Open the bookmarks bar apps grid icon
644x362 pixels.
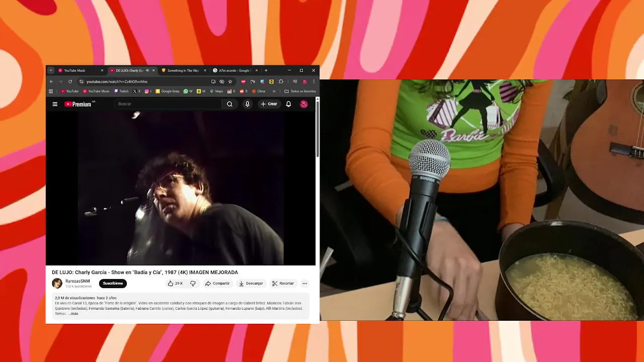coord(51,92)
